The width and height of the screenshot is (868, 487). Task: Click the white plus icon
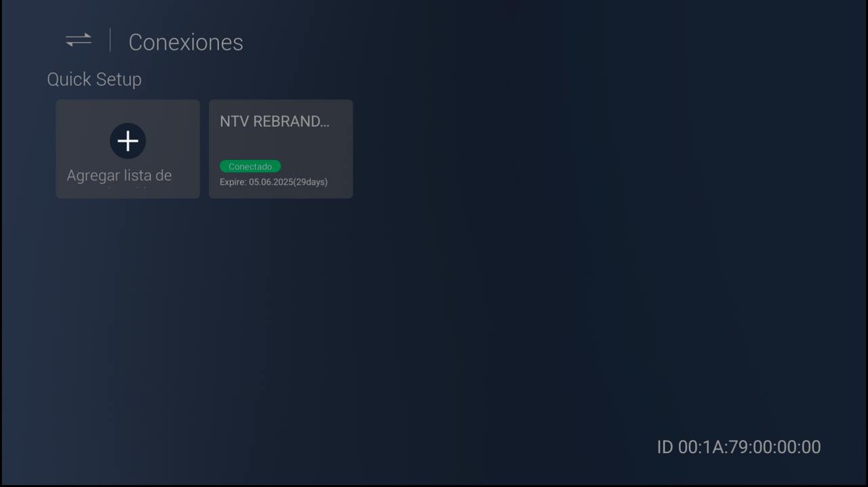click(x=127, y=141)
